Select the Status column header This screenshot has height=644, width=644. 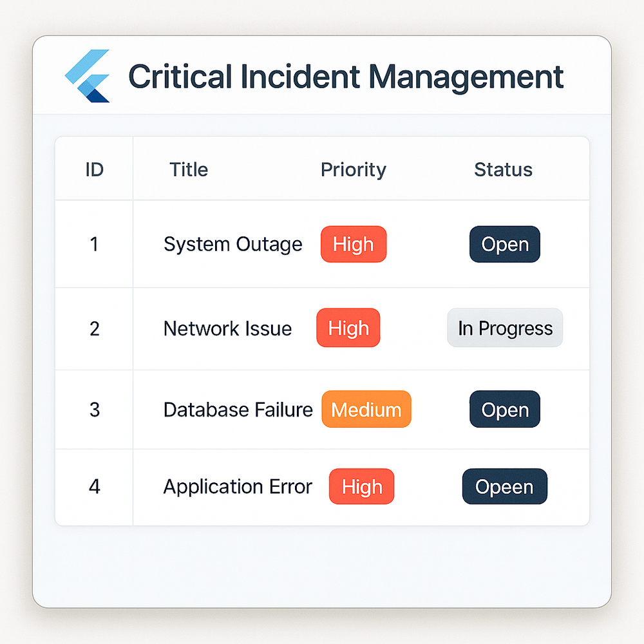click(x=503, y=169)
